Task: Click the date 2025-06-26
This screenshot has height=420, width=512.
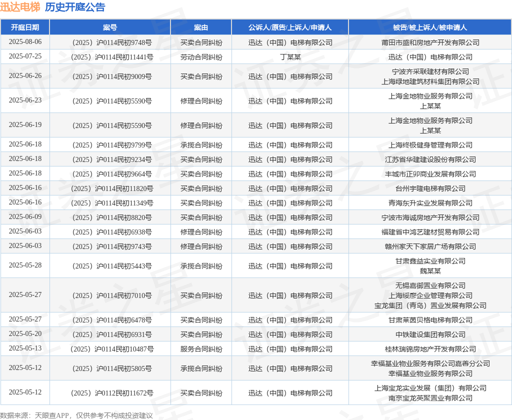Action: (25, 76)
